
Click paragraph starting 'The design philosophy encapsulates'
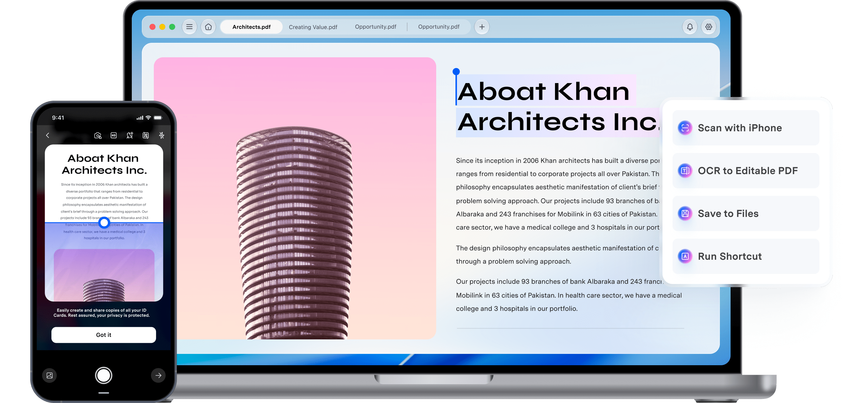click(557, 254)
